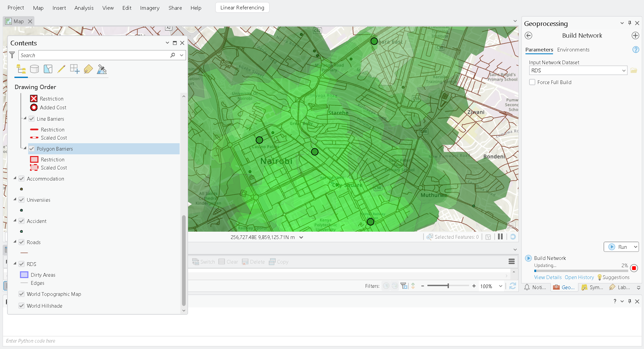
Task: Zoom in table with plus icon
Action: [474, 286]
